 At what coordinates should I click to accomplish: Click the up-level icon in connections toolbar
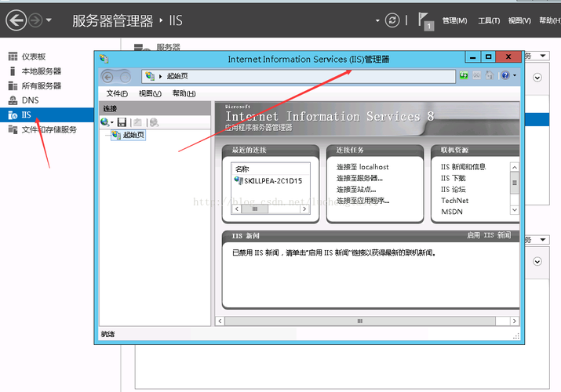pyautogui.click(x=138, y=122)
